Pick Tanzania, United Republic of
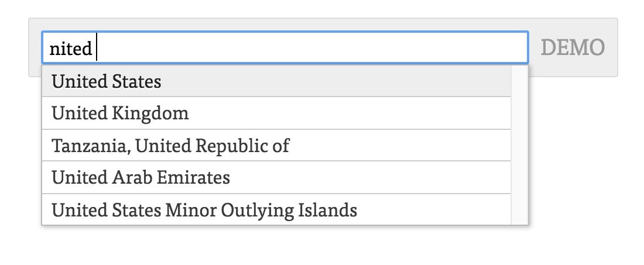Image resolution: width=644 pixels, height=265 pixels. [x=170, y=145]
